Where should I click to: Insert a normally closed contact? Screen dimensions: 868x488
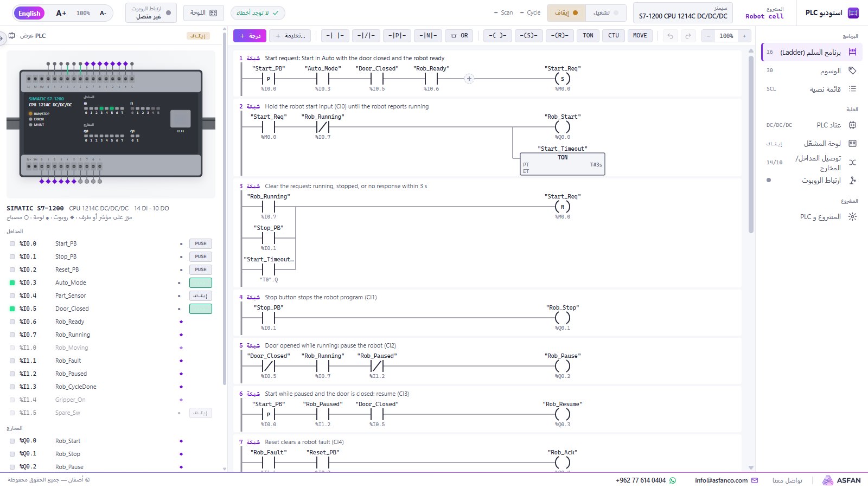366,36
